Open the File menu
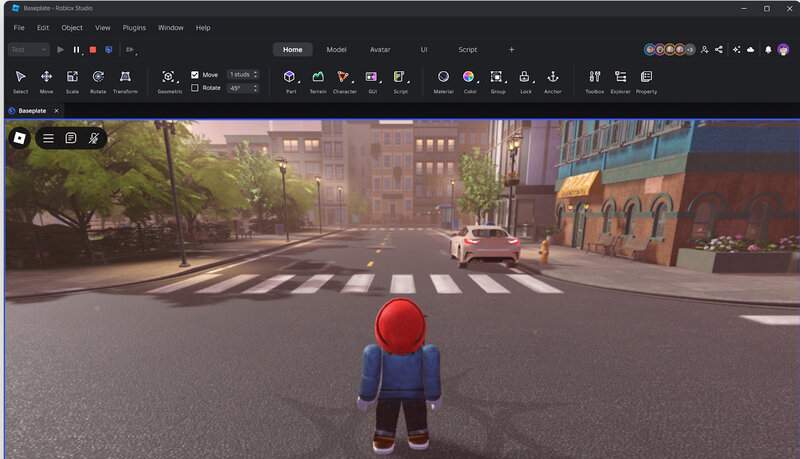800x459 pixels. click(x=19, y=28)
